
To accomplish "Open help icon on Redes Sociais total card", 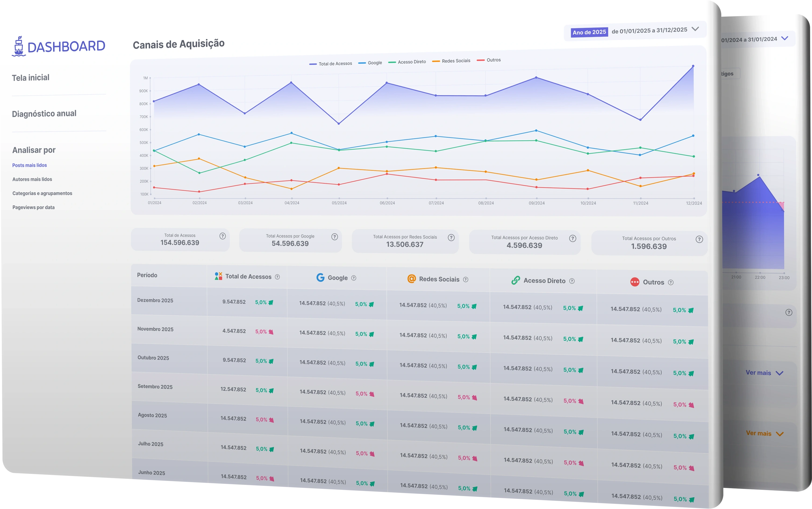I will (451, 238).
